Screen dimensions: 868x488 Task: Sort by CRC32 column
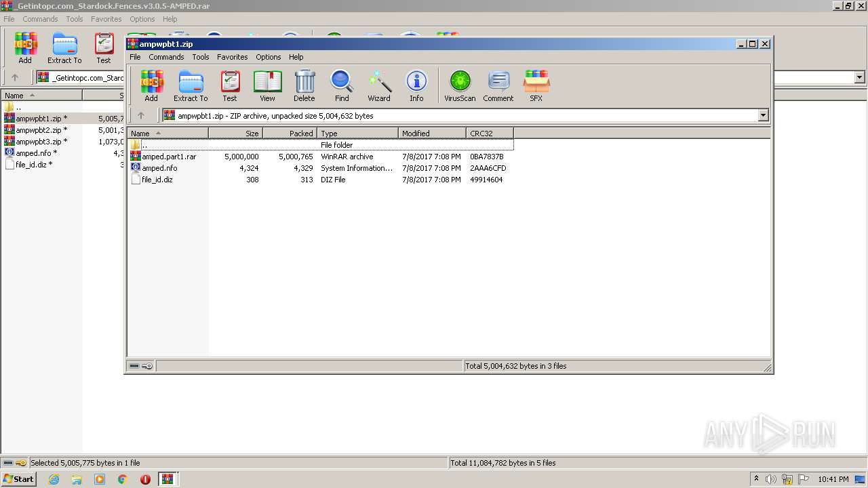click(490, 134)
